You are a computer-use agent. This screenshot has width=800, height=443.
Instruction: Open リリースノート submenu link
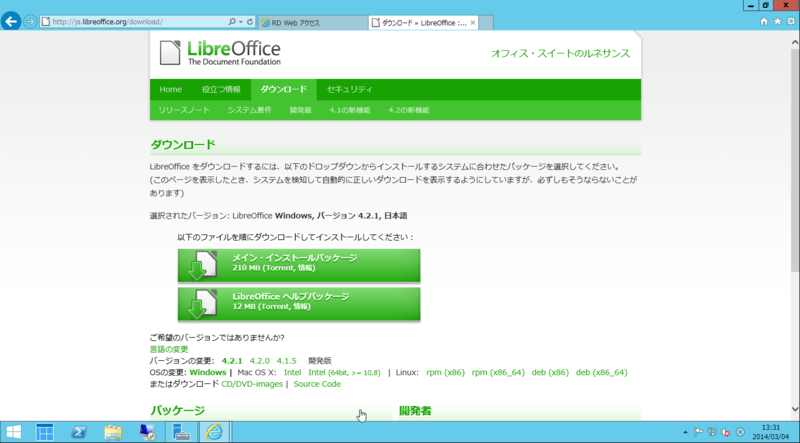point(184,110)
